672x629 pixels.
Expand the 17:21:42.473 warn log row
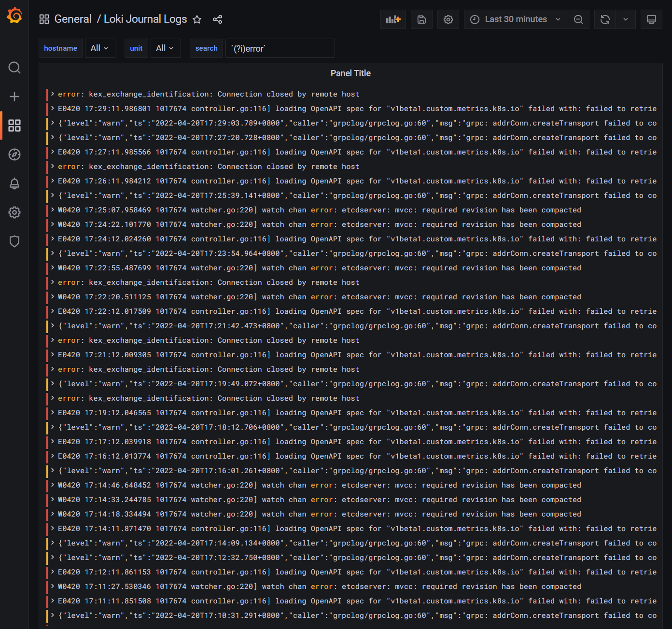click(x=53, y=325)
